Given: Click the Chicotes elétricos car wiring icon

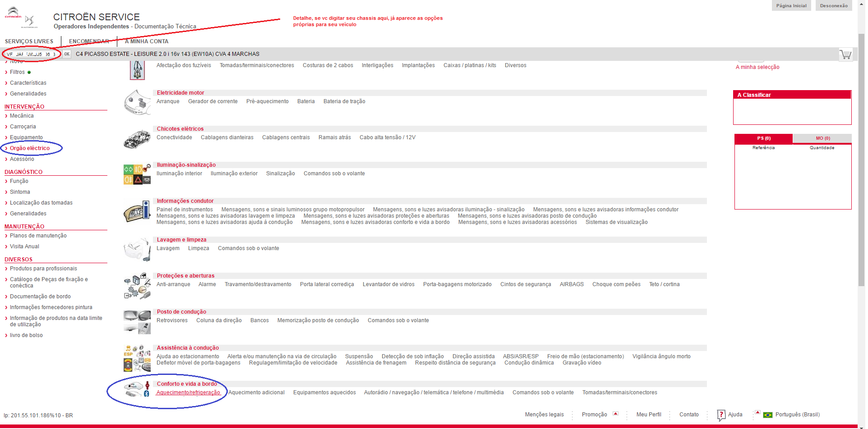Looking at the screenshot, I should click(137, 139).
